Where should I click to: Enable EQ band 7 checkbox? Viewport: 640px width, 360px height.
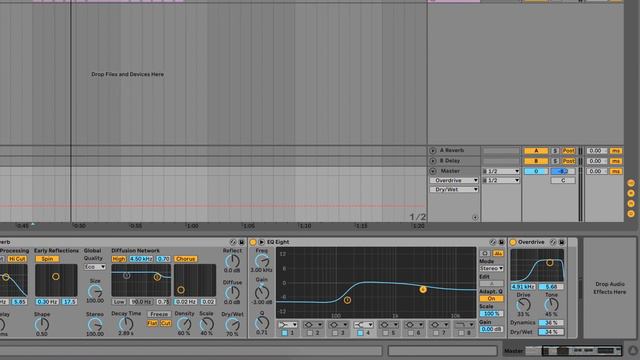[x=436, y=333]
